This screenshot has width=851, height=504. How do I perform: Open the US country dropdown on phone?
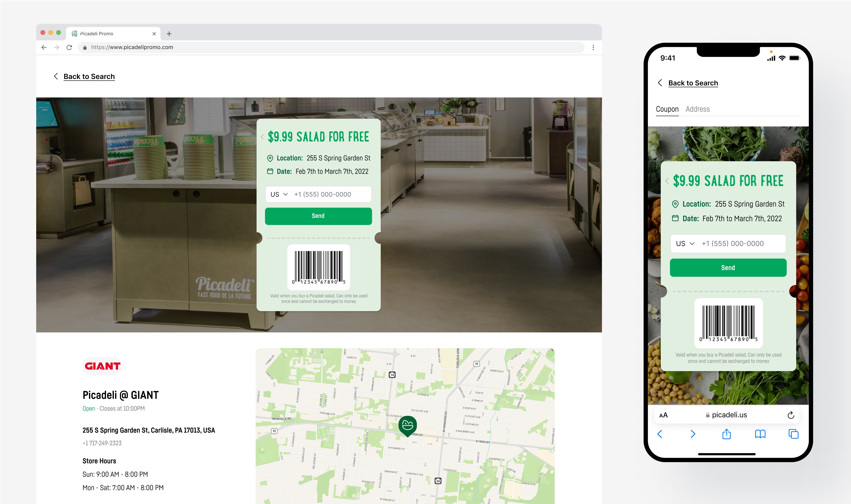coord(685,243)
